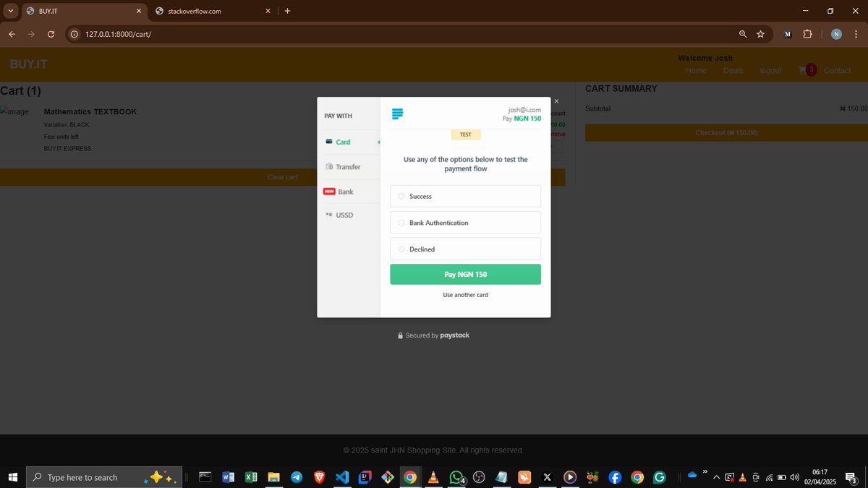Click the Mathematics TEXTBOOK product title
The image size is (868, 488).
(90, 111)
